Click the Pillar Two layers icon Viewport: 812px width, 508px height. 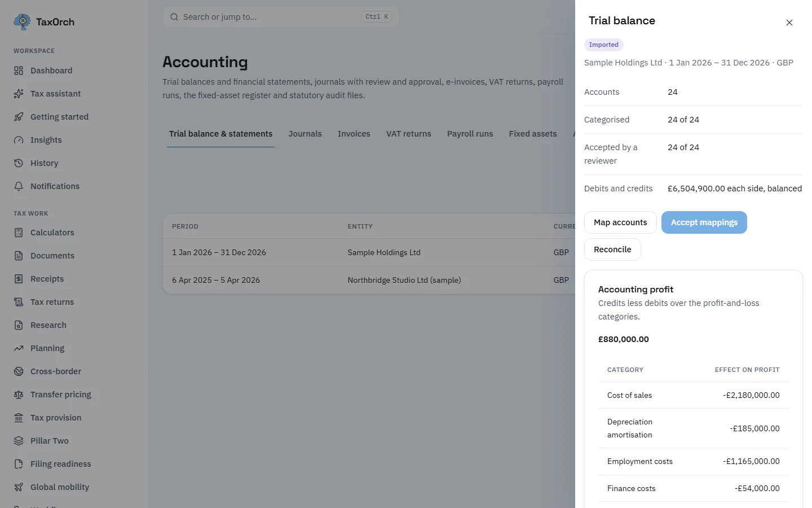19,441
